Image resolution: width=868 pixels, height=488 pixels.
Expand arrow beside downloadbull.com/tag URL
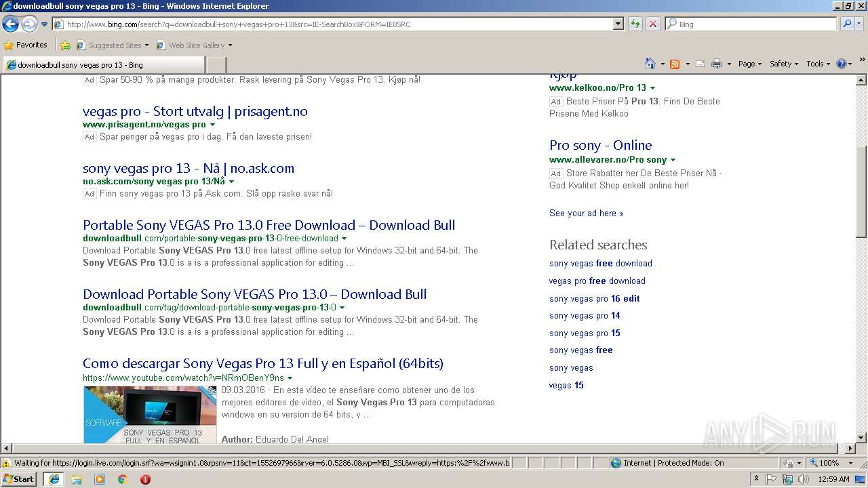[x=342, y=308]
